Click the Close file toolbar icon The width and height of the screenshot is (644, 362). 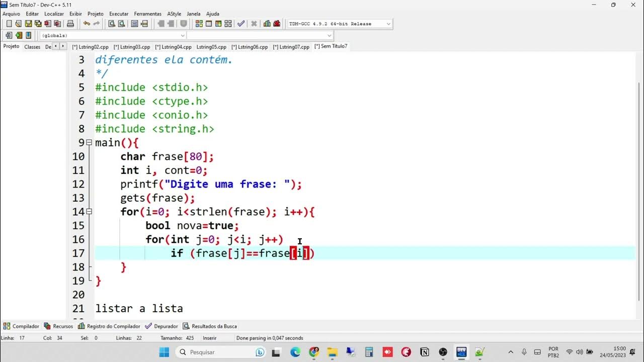coord(47,24)
